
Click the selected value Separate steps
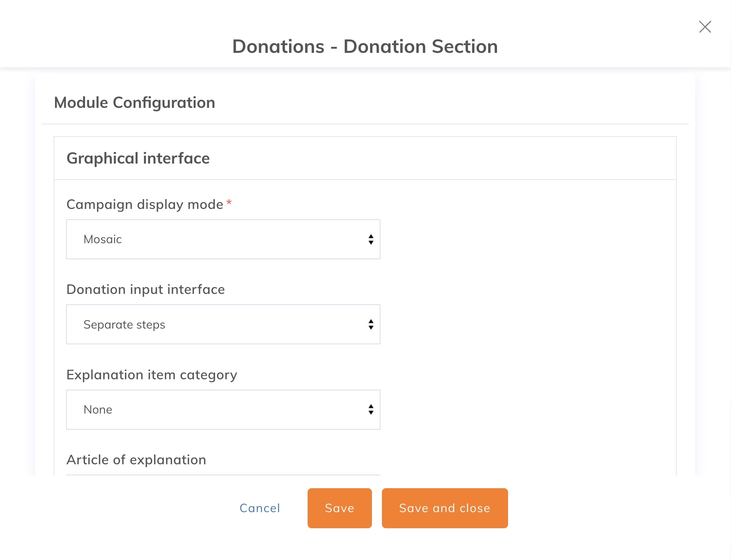point(124,324)
